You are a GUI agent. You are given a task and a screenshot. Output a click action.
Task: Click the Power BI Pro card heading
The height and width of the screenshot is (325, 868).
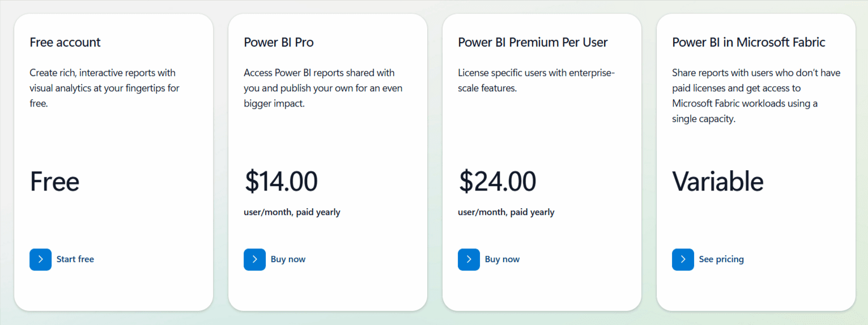[279, 42]
